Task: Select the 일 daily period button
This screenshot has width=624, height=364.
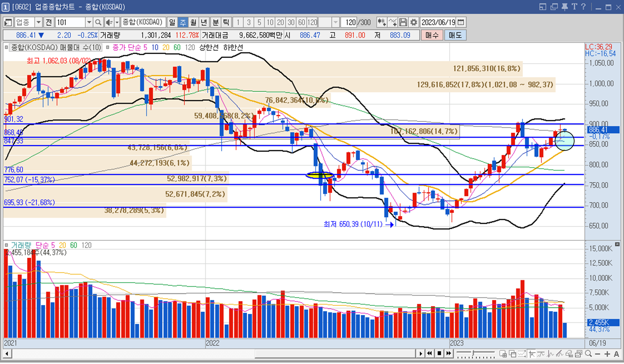Action: coord(172,22)
